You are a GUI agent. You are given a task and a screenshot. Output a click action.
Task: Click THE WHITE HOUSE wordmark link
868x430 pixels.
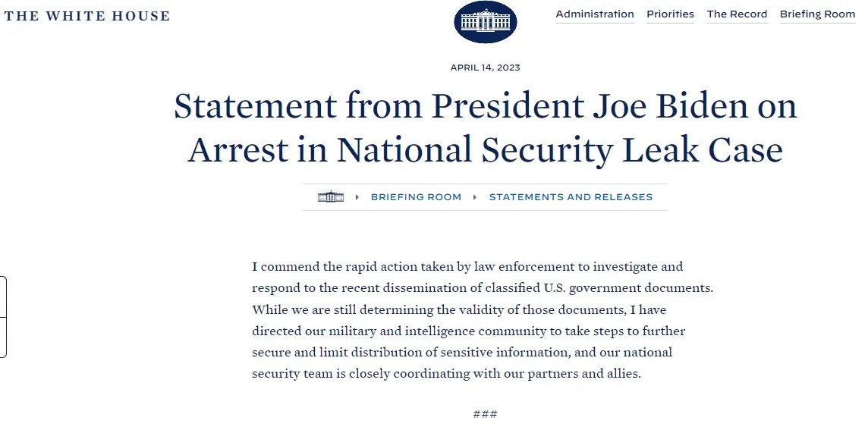[87, 16]
